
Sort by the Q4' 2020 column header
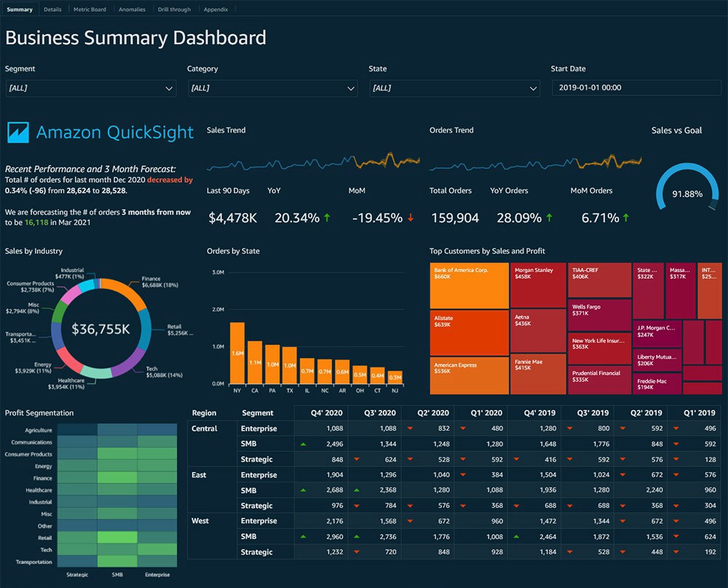(326, 413)
